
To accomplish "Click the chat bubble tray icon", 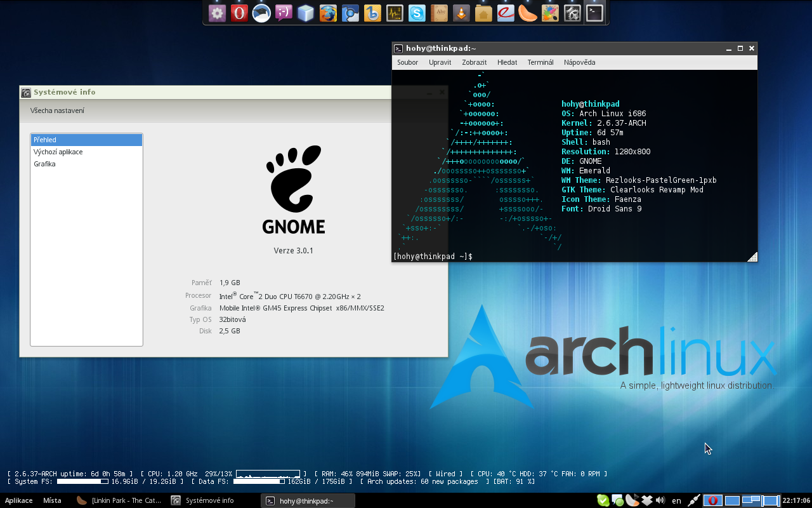I will click(x=618, y=501).
